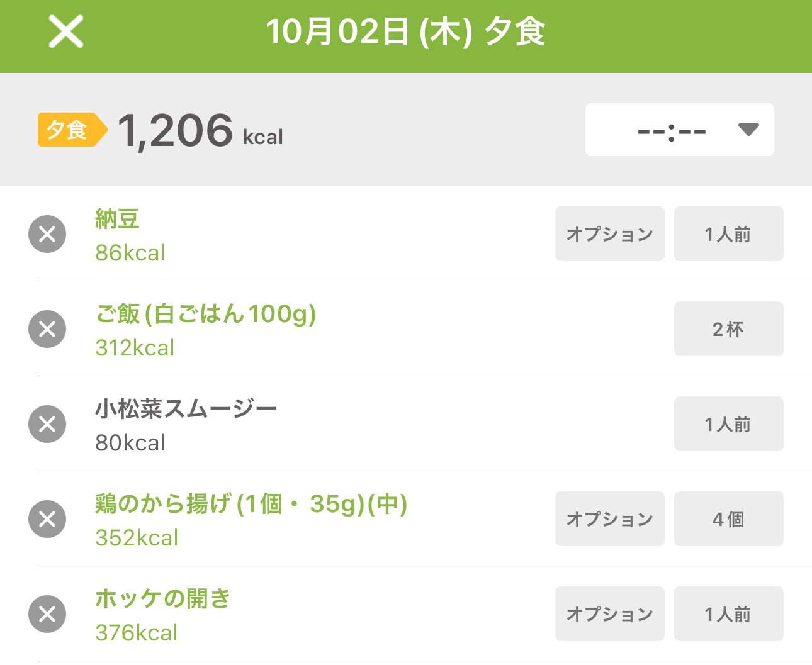The image size is (812, 665).
Task: Open the 納豆 food details link
Action: click(117, 220)
